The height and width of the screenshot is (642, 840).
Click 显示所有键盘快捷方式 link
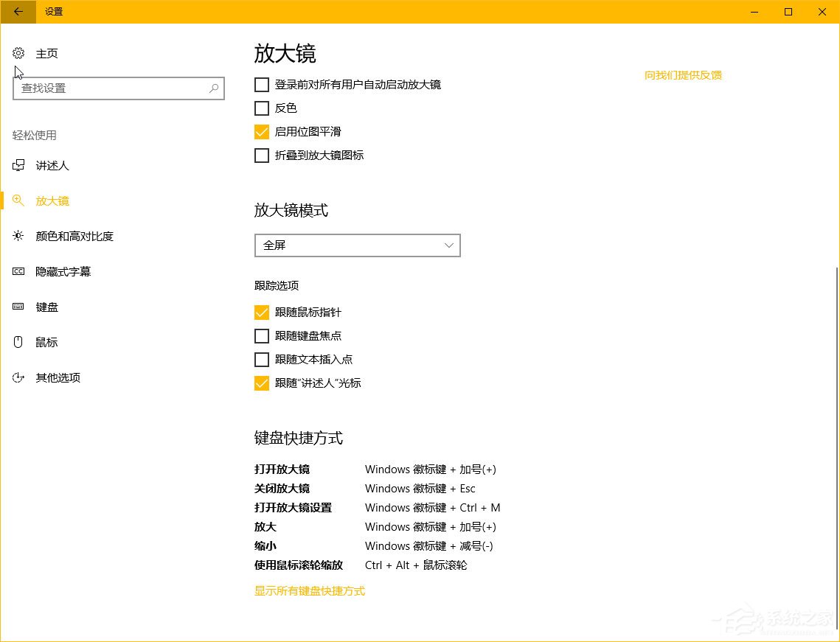pyautogui.click(x=309, y=590)
